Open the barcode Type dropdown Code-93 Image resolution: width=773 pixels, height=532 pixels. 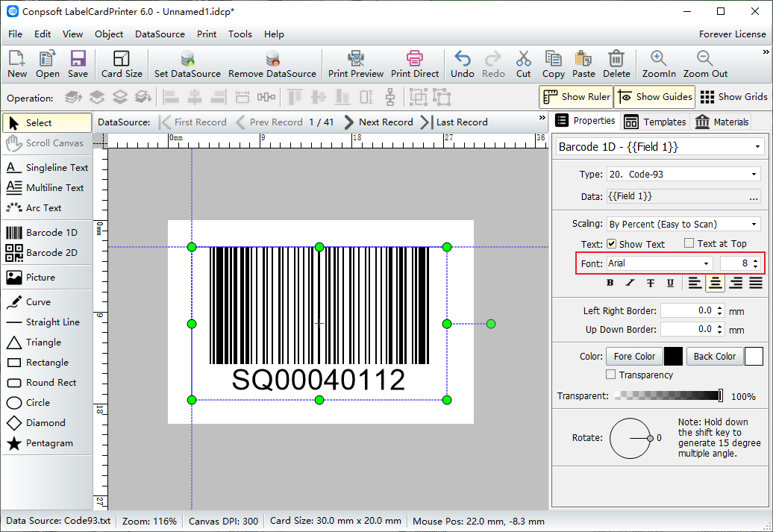[683, 174]
